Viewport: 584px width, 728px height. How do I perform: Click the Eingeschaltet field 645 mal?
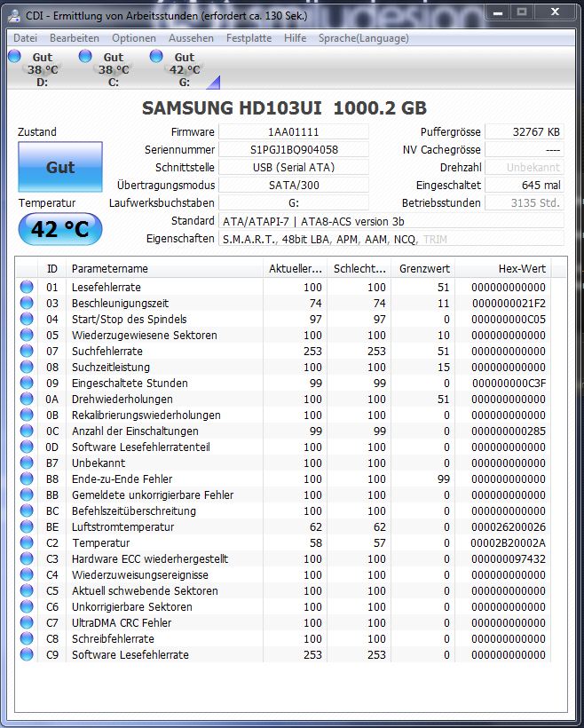pyautogui.click(x=525, y=185)
